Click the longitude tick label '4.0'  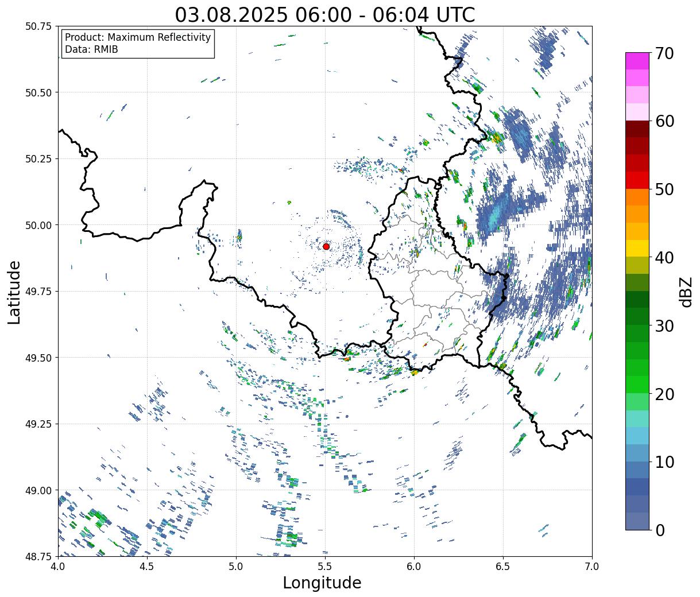point(57,567)
